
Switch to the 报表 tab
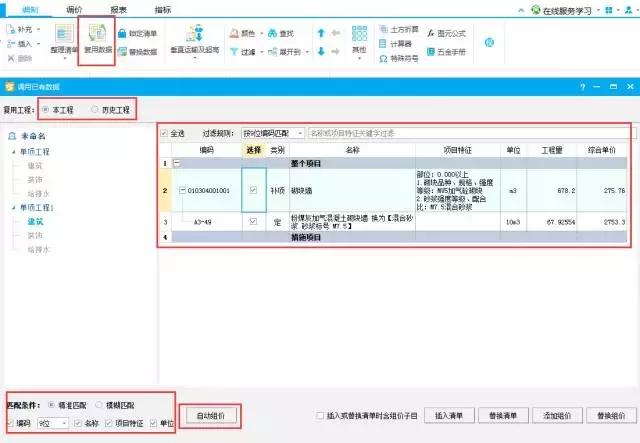pyautogui.click(x=118, y=8)
